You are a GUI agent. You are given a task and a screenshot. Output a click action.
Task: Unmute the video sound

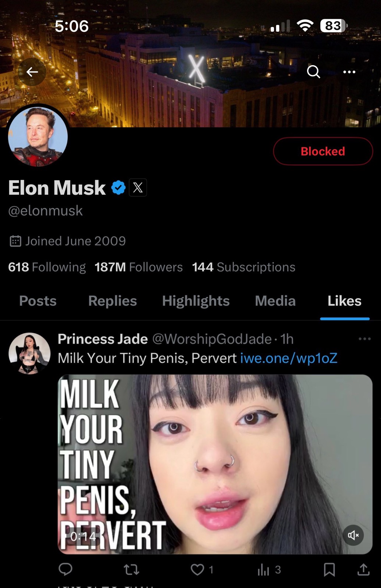click(x=353, y=535)
